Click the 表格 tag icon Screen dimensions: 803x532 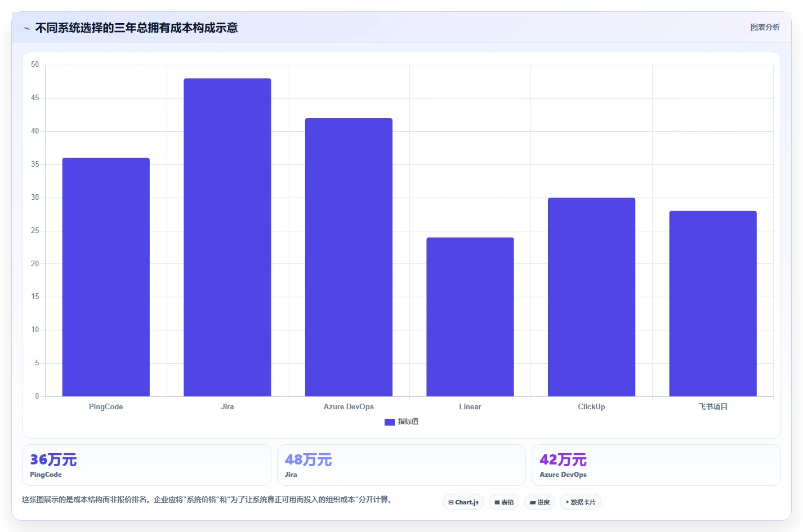(x=497, y=502)
